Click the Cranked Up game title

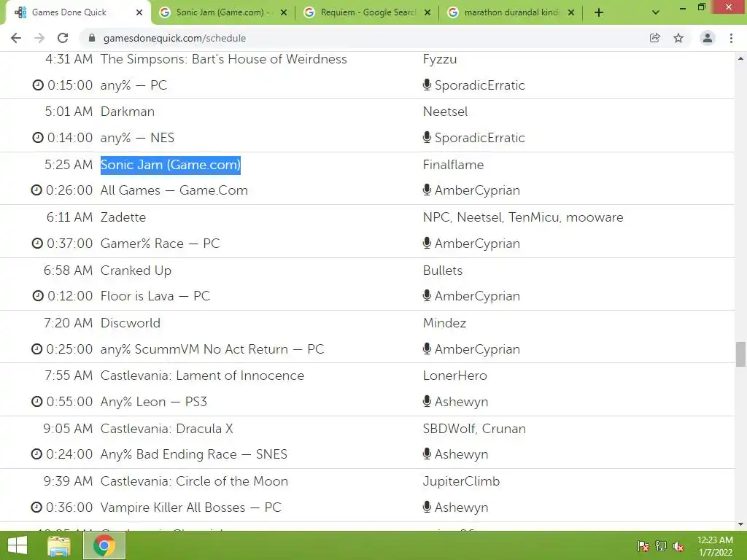click(x=136, y=271)
